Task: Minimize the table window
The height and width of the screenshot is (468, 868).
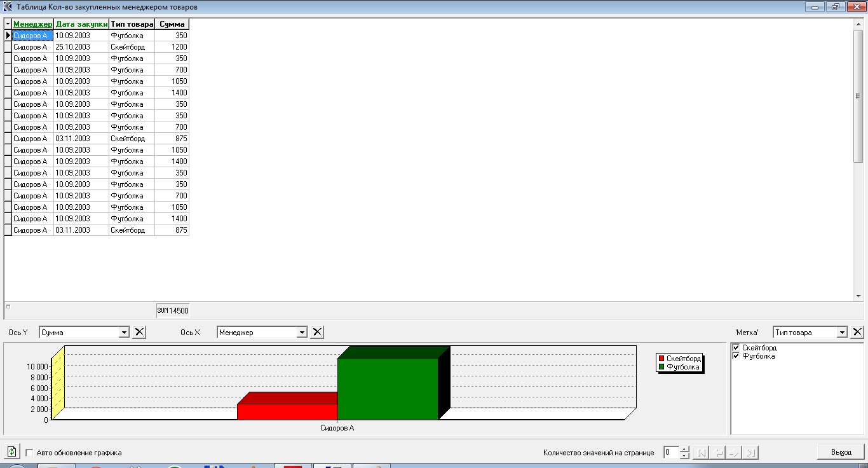Action: tap(815, 7)
